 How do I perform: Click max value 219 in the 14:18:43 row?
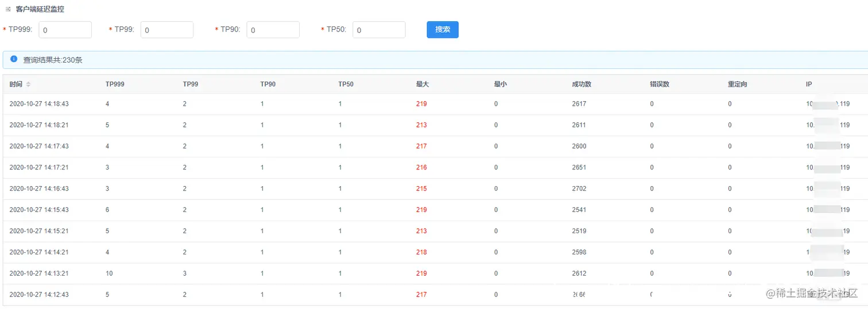(x=421, y=104)
